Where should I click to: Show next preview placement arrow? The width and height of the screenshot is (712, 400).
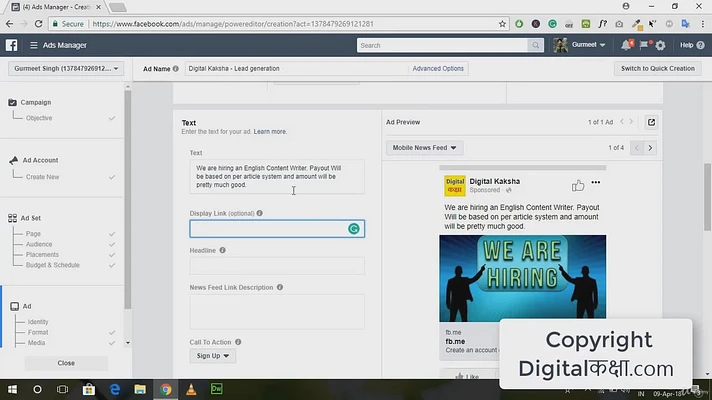pos(650,148)
